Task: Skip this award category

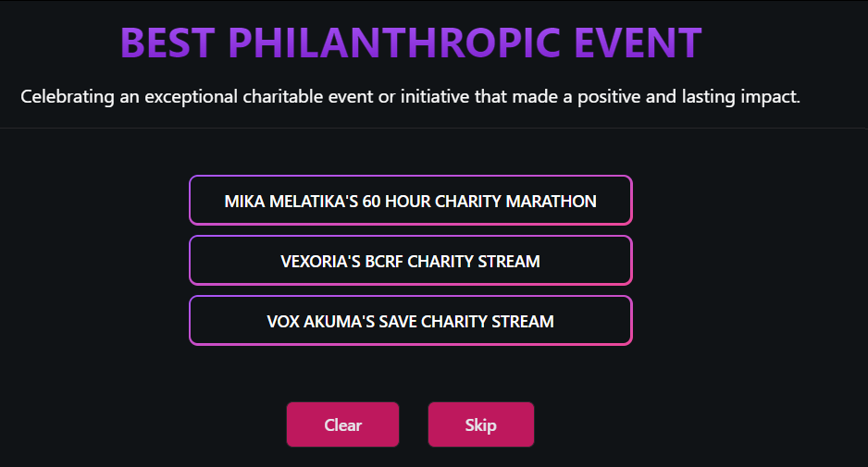Action: coord(480,424)
